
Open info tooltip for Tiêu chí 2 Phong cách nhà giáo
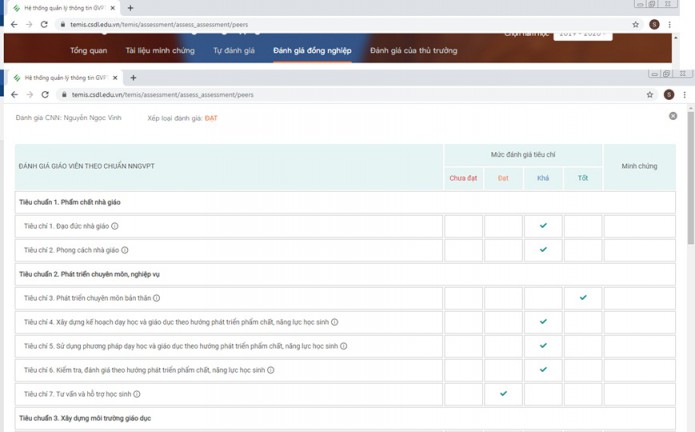(x=125, y=250)
